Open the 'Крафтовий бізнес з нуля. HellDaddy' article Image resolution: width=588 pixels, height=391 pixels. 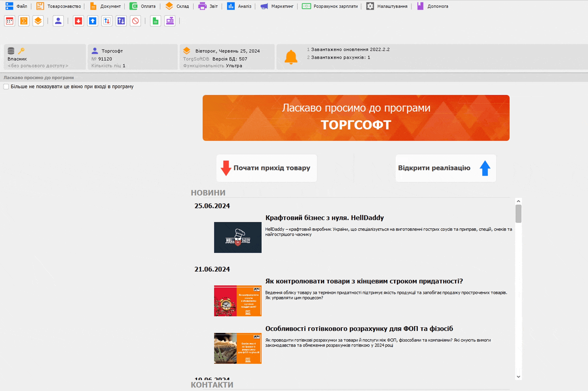click(324, 218)
